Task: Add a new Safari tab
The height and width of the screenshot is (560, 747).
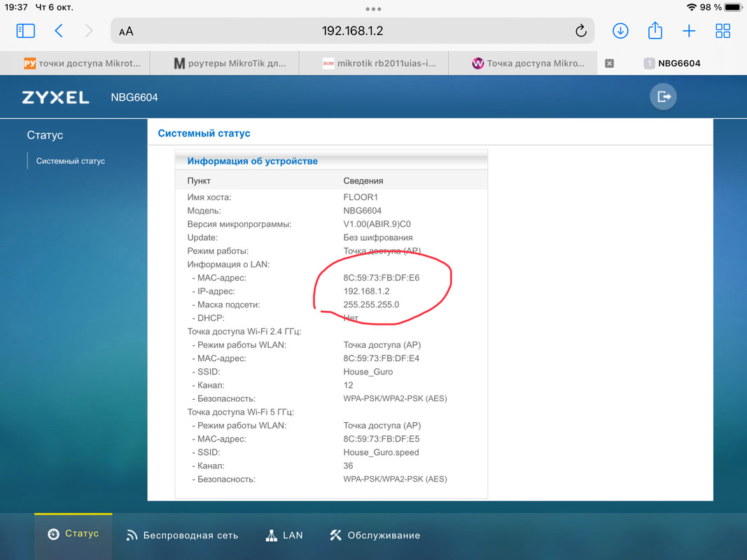Action: pyautogui.click(x=689, y=31)
